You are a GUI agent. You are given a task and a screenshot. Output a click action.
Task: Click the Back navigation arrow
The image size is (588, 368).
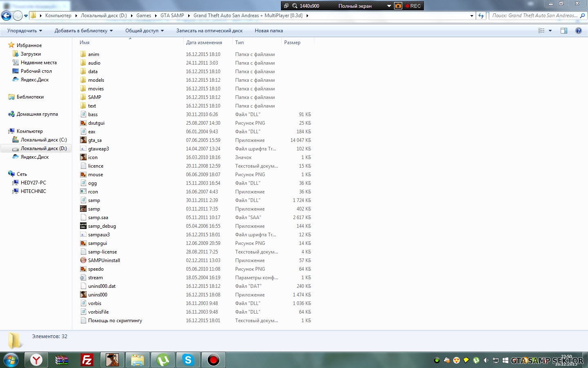click(6, 16)
